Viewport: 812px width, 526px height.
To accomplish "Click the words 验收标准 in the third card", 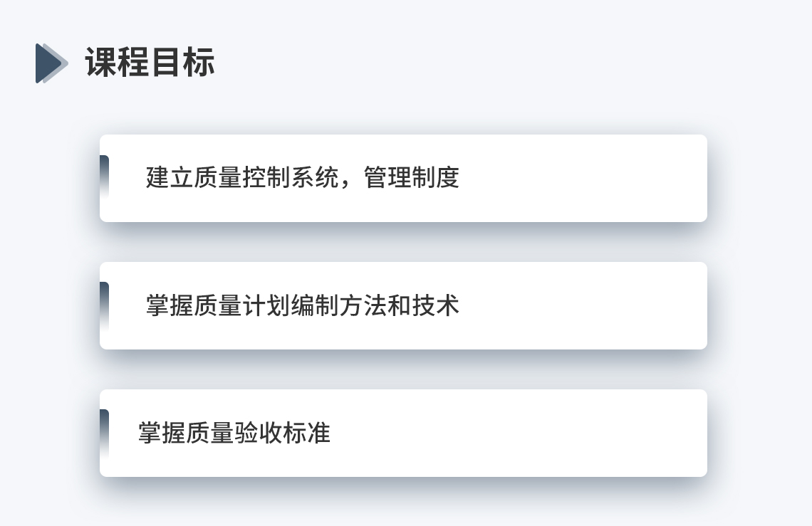I will click(282, 433).
